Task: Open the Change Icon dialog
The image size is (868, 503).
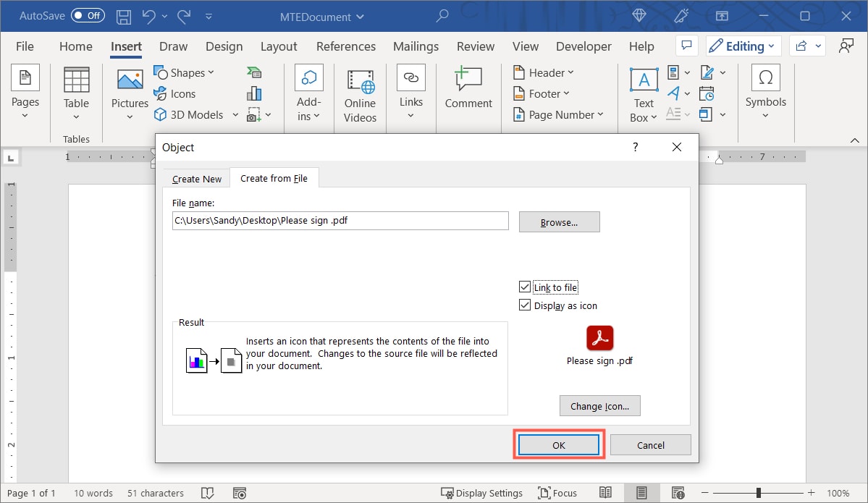Action: [599, 405]
